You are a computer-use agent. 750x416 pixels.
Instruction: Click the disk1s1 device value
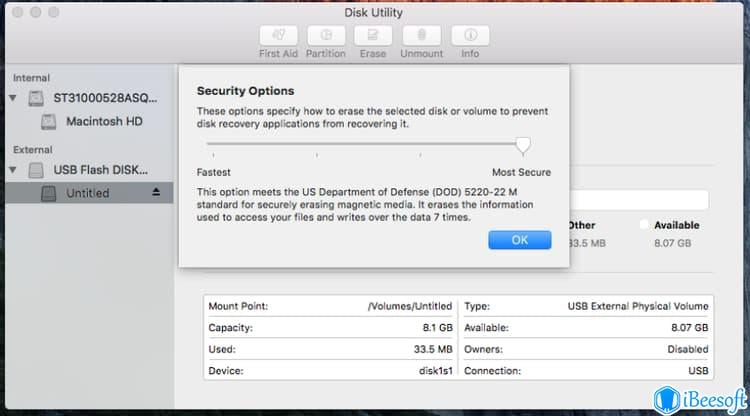point(435,371)
